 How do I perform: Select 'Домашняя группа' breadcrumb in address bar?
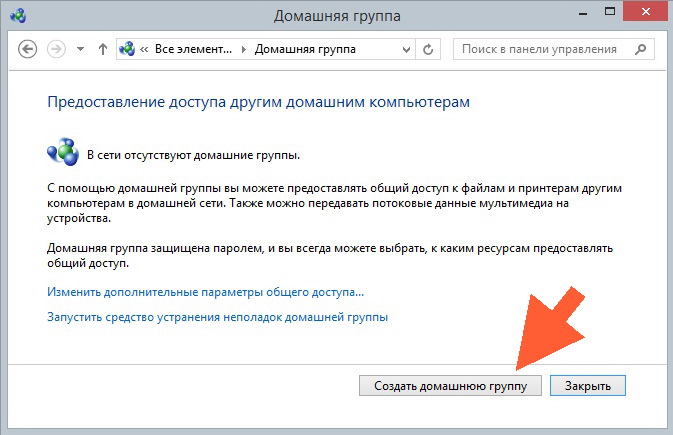coord(305,49)
